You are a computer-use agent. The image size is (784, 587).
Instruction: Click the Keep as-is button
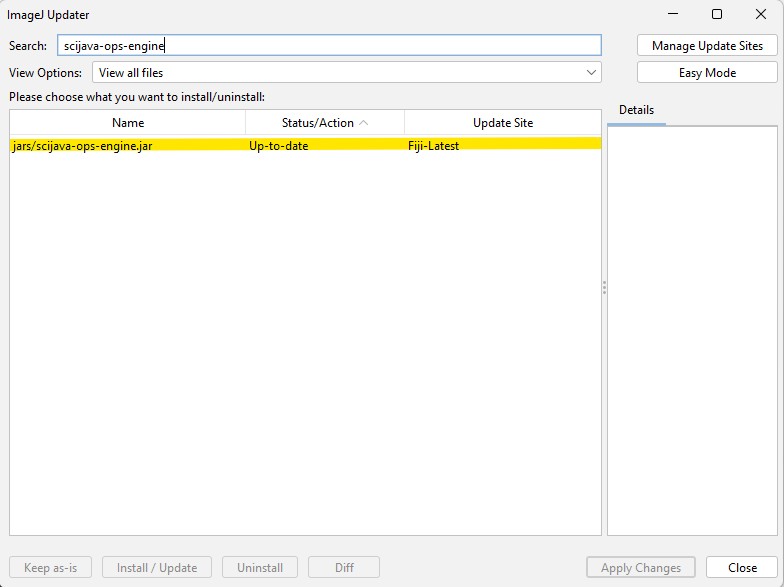pos(50,567)
